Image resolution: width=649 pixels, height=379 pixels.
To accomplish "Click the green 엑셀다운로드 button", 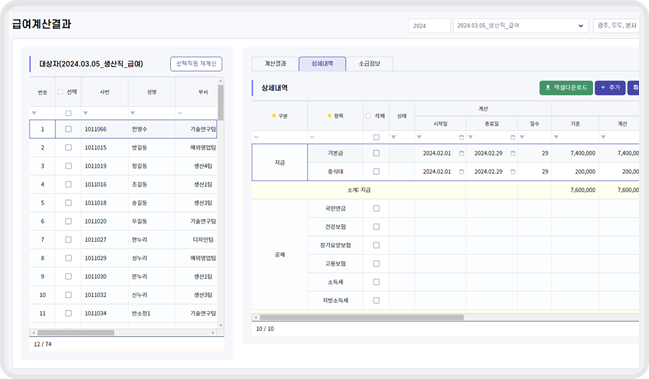I will (x=566, y=88).
